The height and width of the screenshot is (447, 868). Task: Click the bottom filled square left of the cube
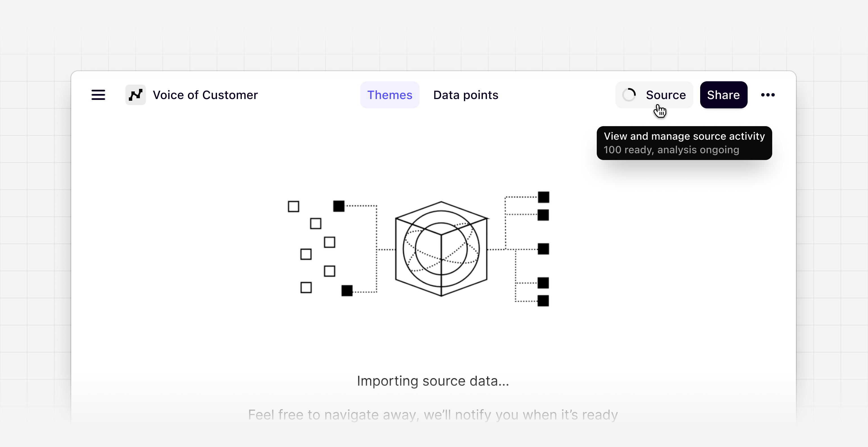pos(347,290)
